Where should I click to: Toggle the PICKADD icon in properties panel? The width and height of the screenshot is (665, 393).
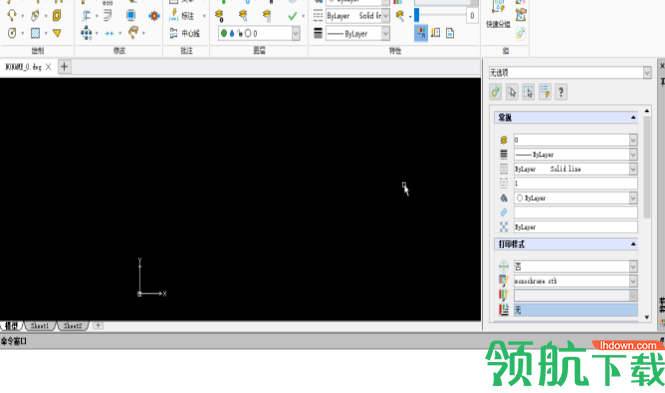tap(495, 92)
